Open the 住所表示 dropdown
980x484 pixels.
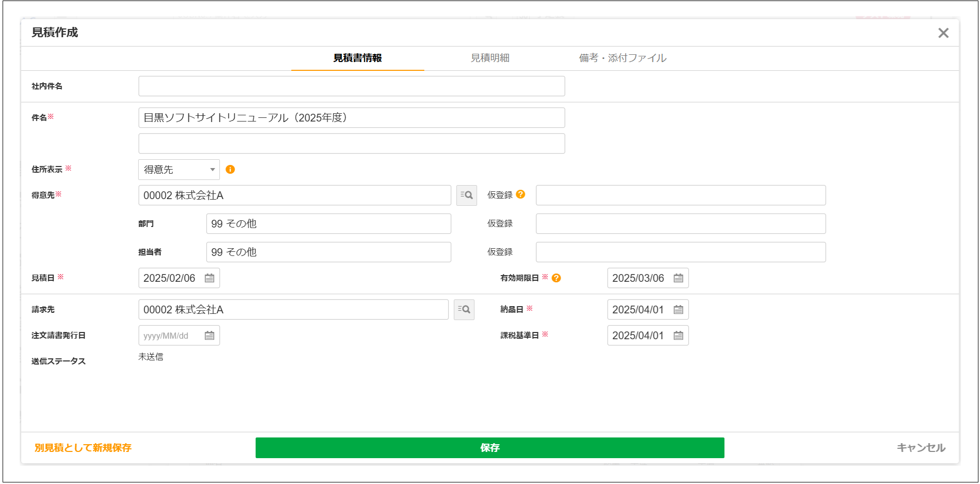coord(179,169)
